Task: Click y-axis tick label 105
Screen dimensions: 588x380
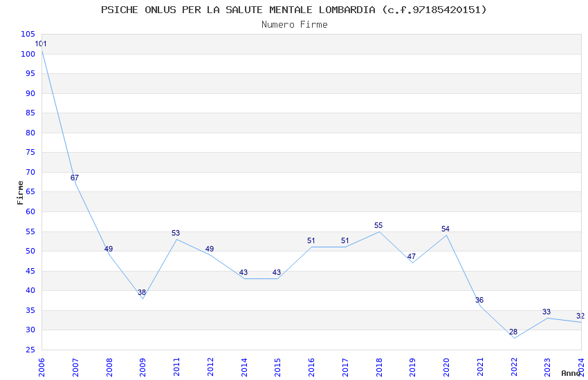Action: coord(28,34)
